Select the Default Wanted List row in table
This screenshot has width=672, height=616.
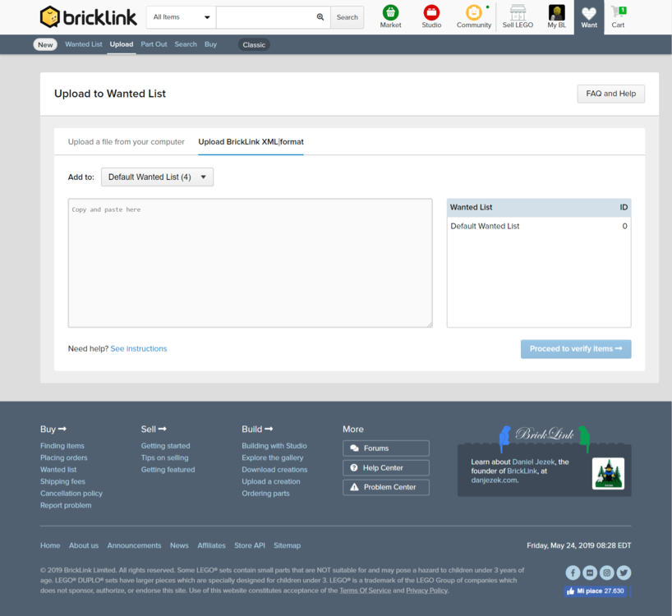click(539, 226)
